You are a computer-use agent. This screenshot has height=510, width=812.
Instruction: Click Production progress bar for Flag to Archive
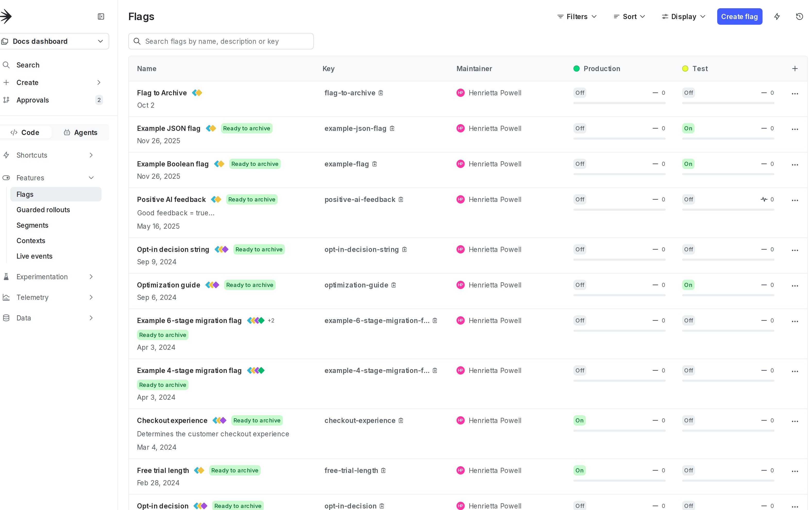coord(619,103)
